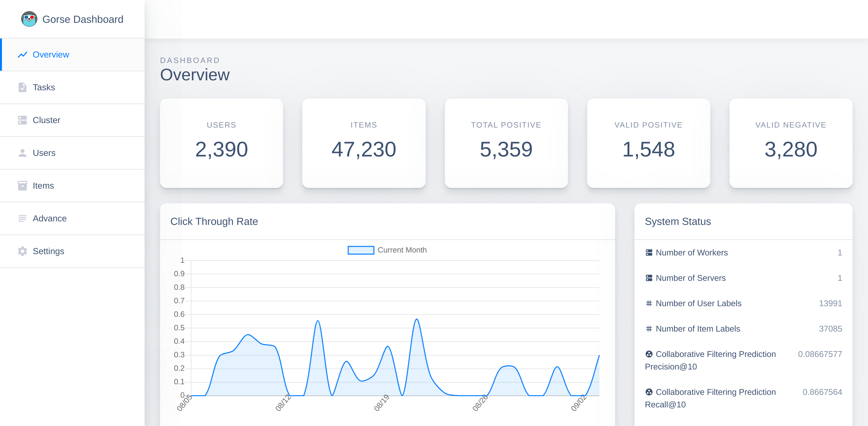
Task: Click server icon beside Number of Workers
Action: coord(649,253)
